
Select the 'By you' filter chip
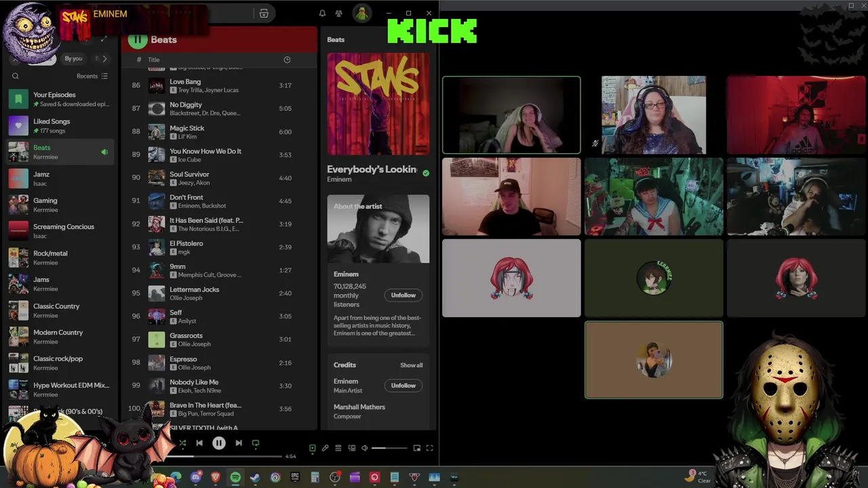point(73,59)
